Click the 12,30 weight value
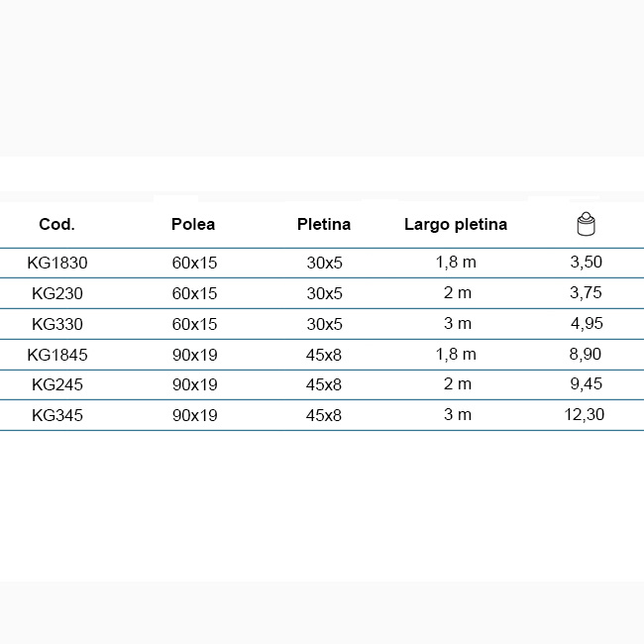644x644 pixels. [584, 415]
